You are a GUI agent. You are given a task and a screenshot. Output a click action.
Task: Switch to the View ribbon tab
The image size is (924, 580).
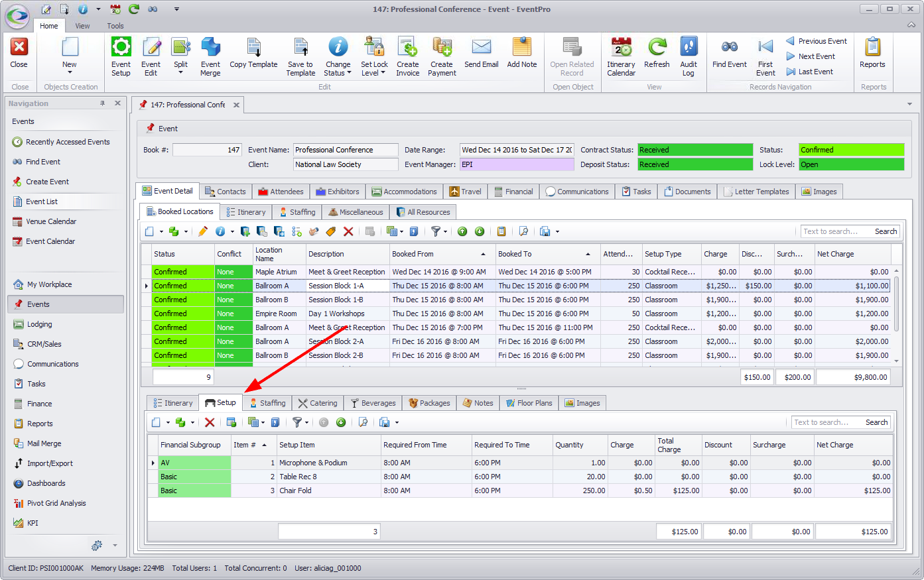[x=82, y=26]
